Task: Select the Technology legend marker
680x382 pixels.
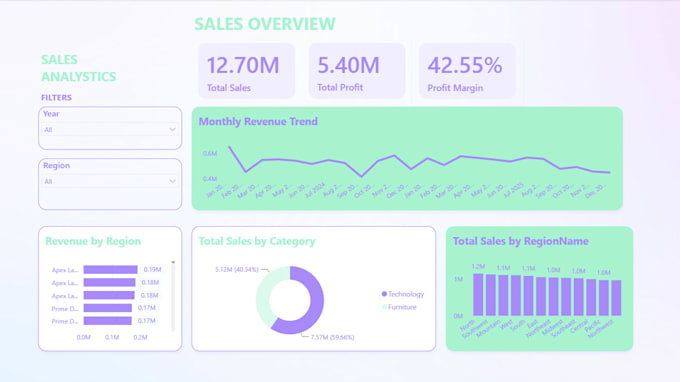Action: pos(384,294)
